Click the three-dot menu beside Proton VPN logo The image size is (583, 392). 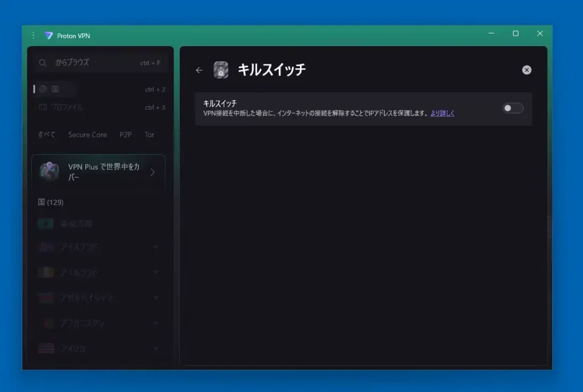[33, 35]
